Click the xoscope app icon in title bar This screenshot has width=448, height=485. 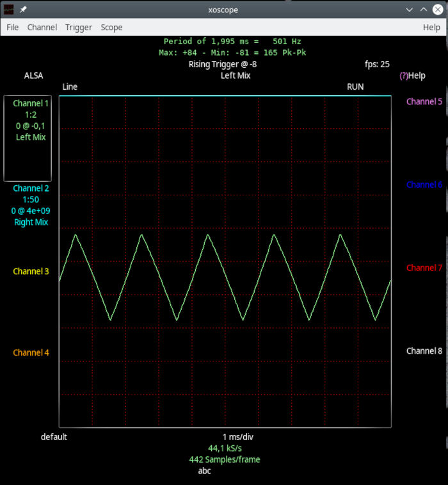click(x=8, y=10)
